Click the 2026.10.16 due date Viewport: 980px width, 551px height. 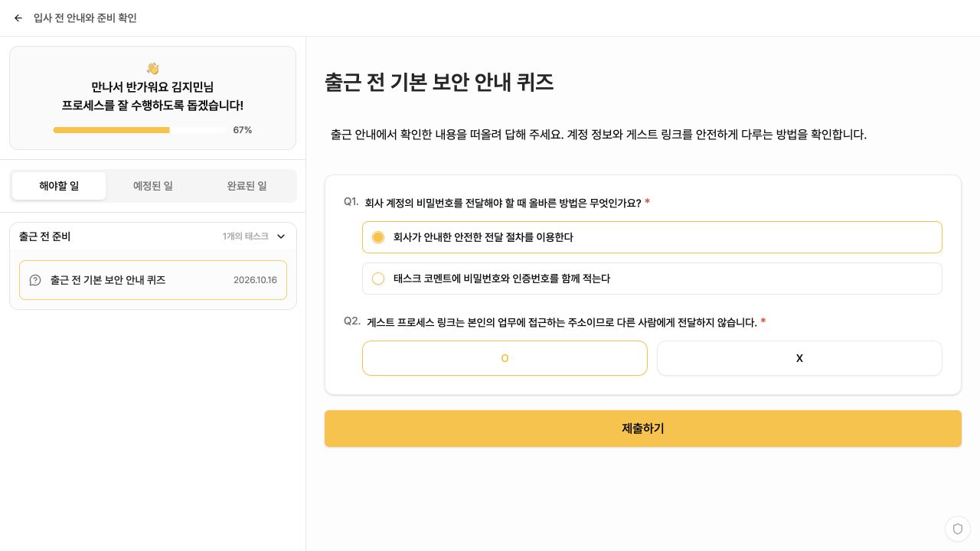pos(255,280)
